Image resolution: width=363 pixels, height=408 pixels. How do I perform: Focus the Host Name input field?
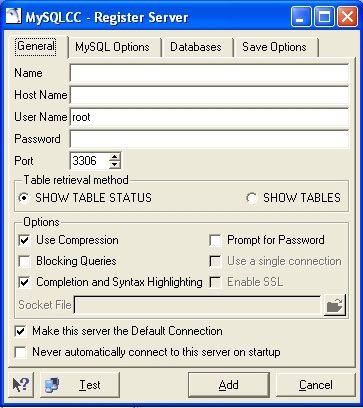coord(209,95)
